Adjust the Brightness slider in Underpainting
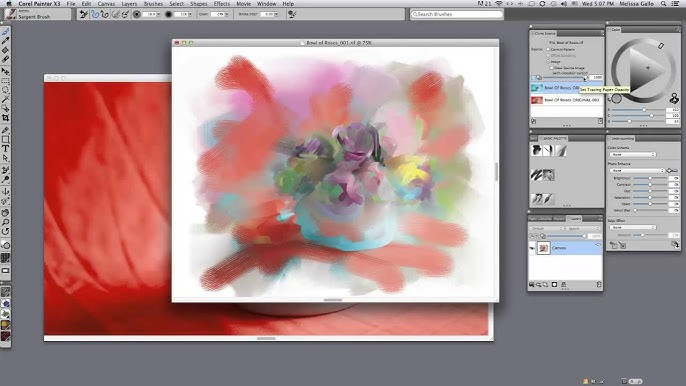 point(650,179)
